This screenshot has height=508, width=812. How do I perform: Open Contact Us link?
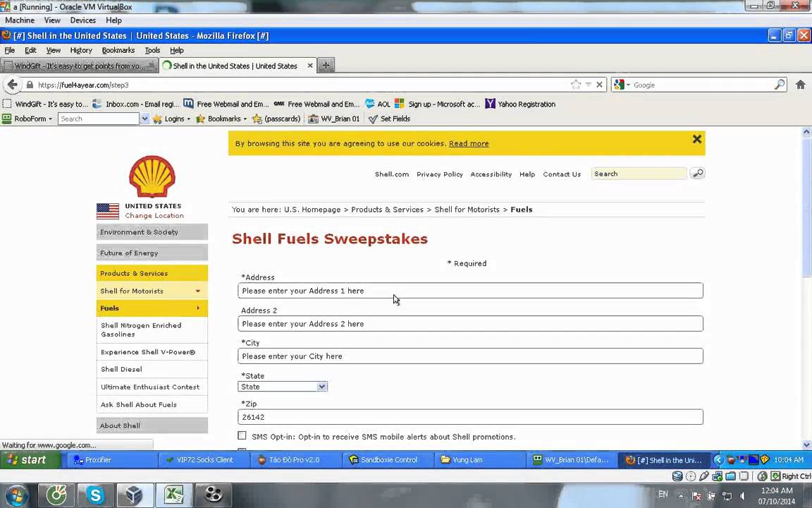click(x=562, y=174)
